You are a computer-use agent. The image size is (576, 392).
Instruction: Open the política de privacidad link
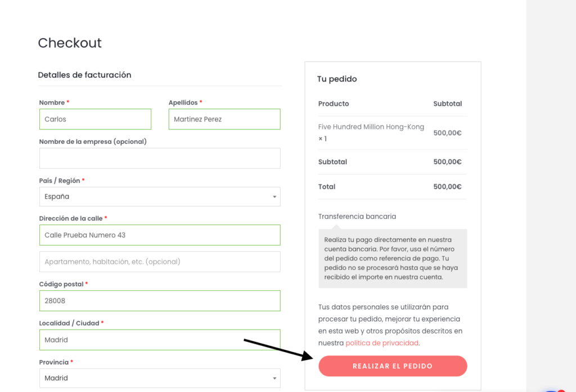point(382,343)
